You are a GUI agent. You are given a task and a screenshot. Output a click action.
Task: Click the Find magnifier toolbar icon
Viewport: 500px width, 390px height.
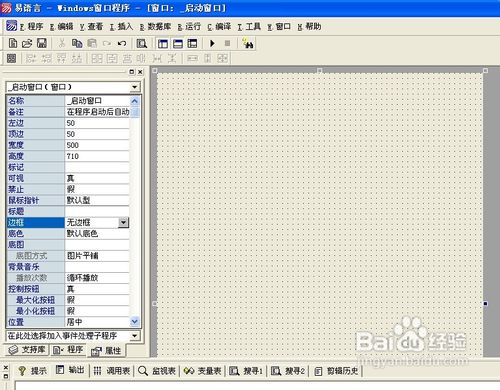click(x=142, y=43)
